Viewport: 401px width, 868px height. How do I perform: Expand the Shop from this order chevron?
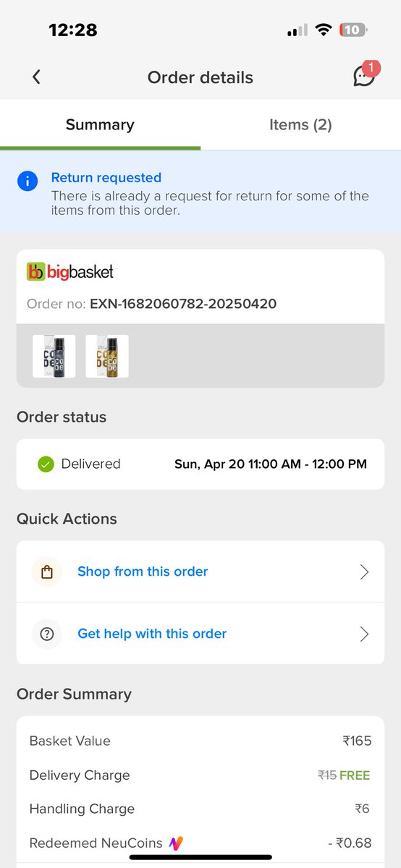coord(364,572)
